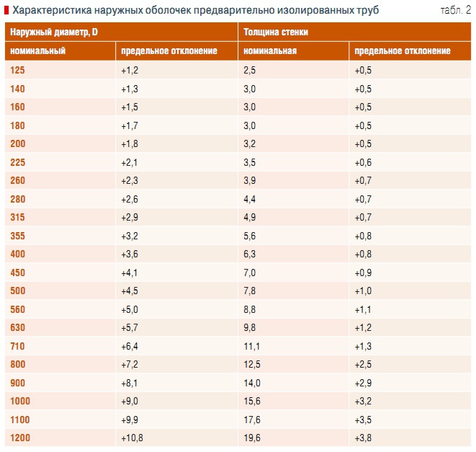Select the nominal diameter 125 cell
Viewport: 476px width, 452px height.
point(18,70)
